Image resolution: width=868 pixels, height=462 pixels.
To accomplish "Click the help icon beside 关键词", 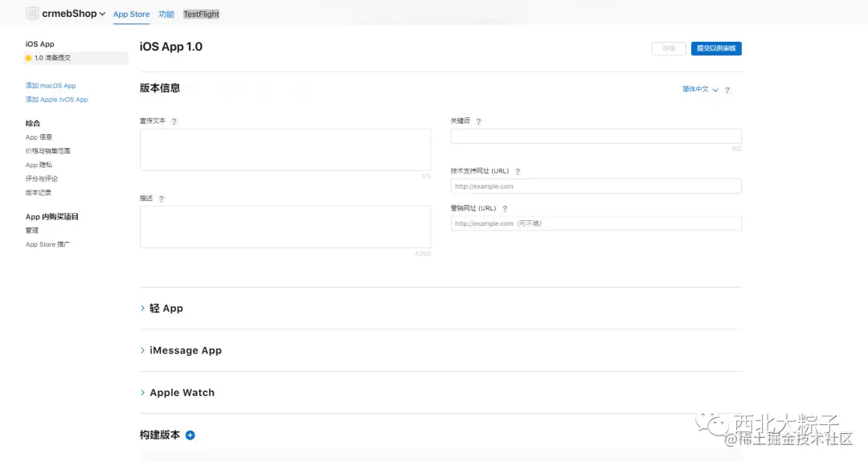I will [x=478, y=121].
